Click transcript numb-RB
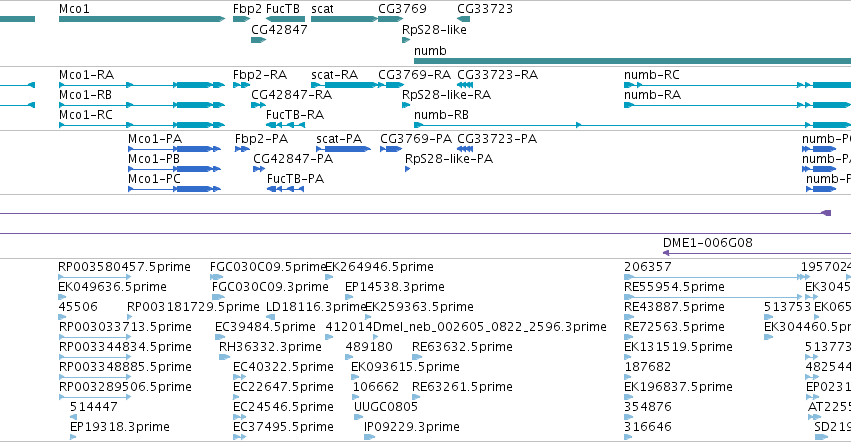The width and height of the screenshot is (851, 442). point(632,125)
